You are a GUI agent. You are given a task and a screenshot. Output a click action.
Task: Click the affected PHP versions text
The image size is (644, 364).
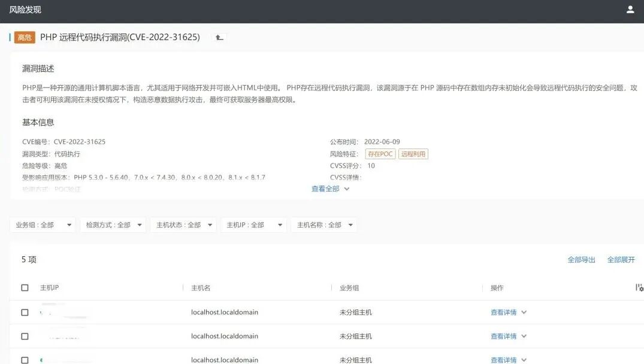tap(170, 177)
